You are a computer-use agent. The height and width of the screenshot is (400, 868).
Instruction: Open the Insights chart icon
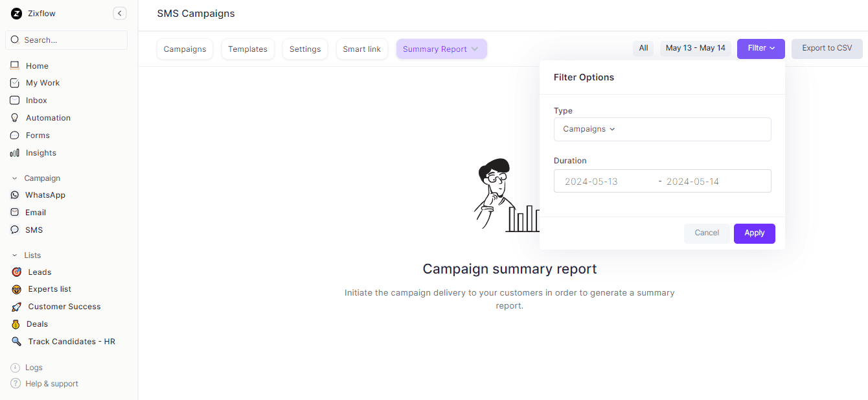[15, 153]
